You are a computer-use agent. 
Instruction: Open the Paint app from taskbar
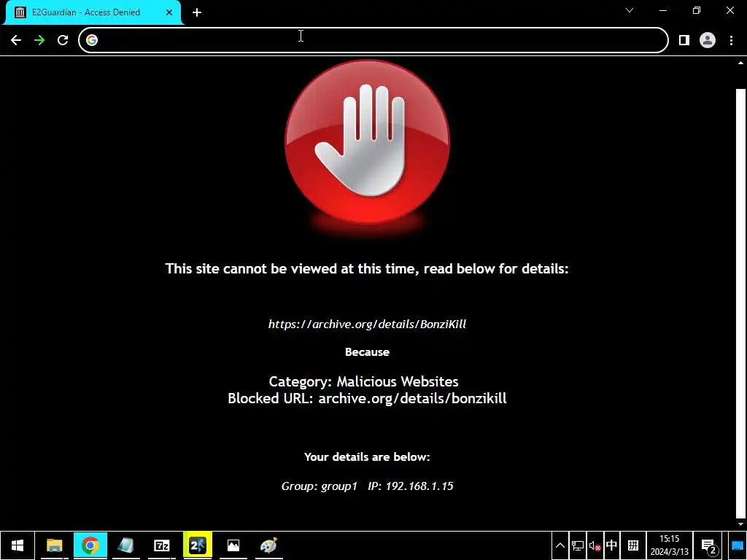(268, 545)
